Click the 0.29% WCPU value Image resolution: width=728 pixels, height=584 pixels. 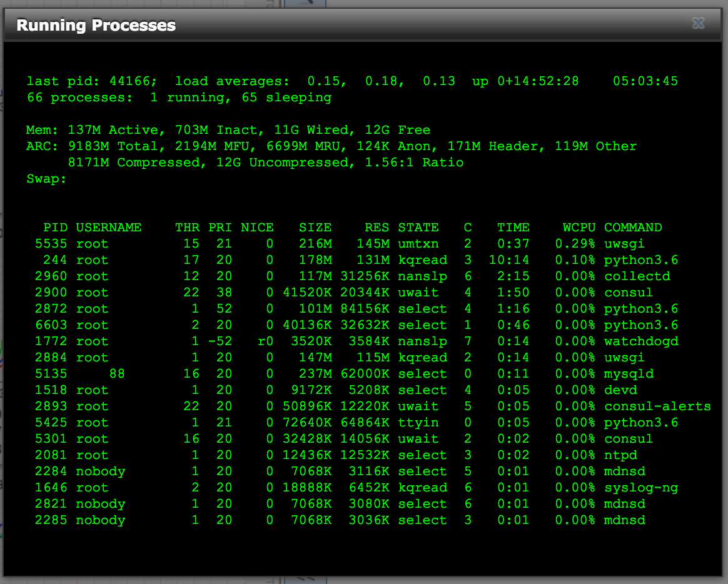(x=575, y=244)
